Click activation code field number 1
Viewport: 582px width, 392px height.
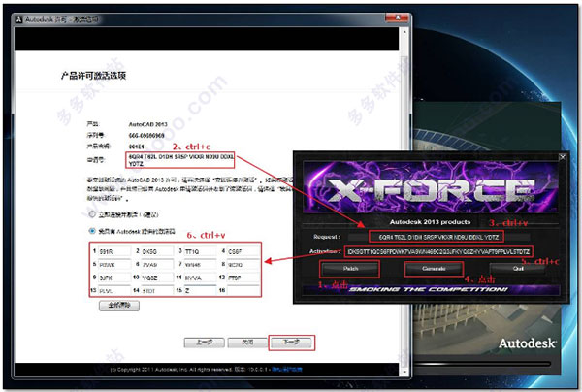pyautogui.click(x=114, y=251)
